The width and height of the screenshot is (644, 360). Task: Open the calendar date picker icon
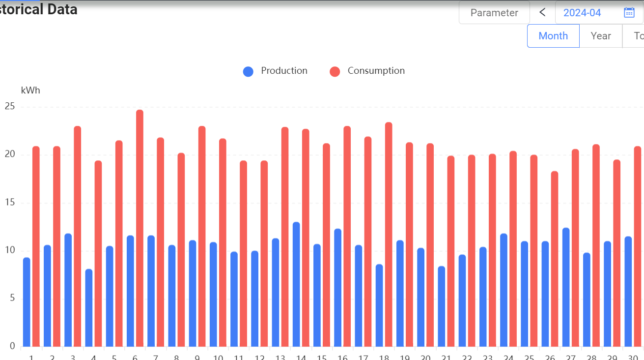click(629, 13)
